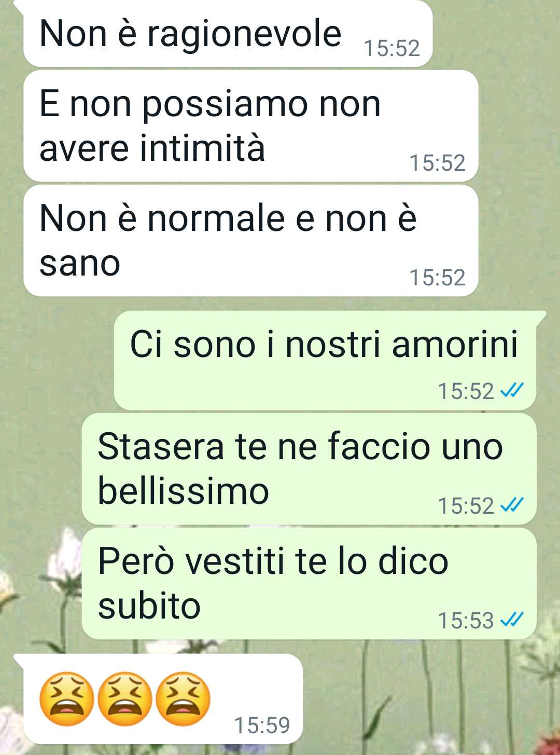The height and width of the screenshot is (755, 560).
Task: Select the 'E non possiamo non avere intimità' message
Action: [x=250, y=126]
